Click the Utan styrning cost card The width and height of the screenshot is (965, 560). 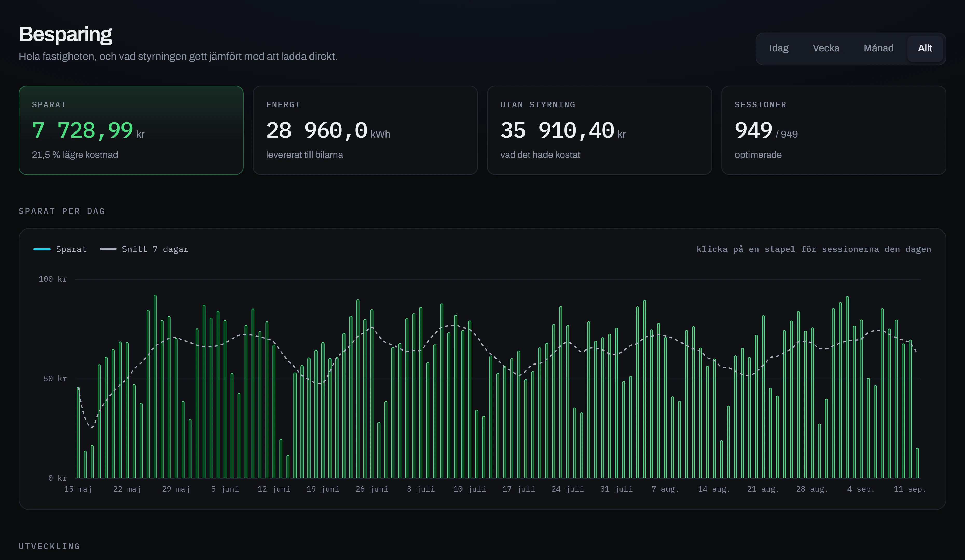599,130
